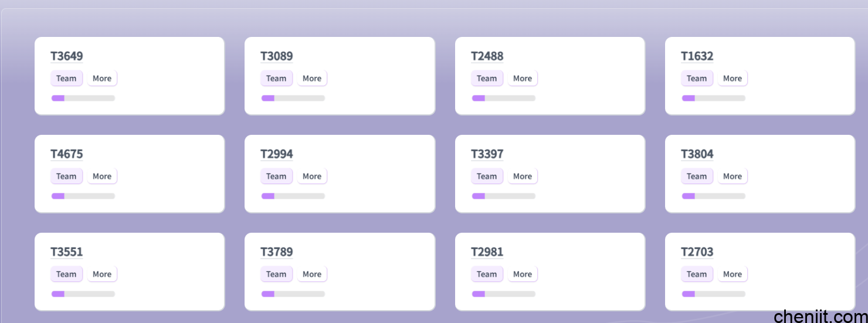The image size is (868, 323).
Task: Open the T4675 title link
Action: pyautogui.click(x=66, y=154)
